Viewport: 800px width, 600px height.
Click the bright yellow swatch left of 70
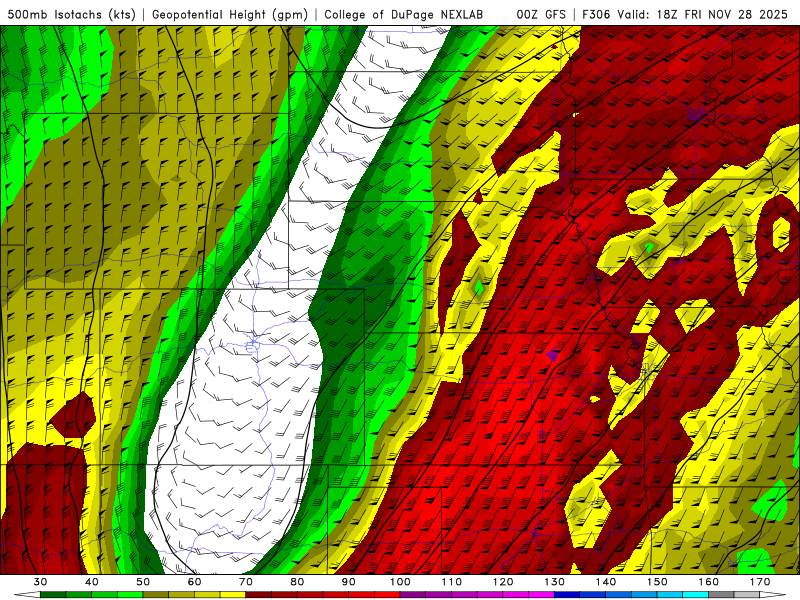pyautogui.click(x=233, y=595)
